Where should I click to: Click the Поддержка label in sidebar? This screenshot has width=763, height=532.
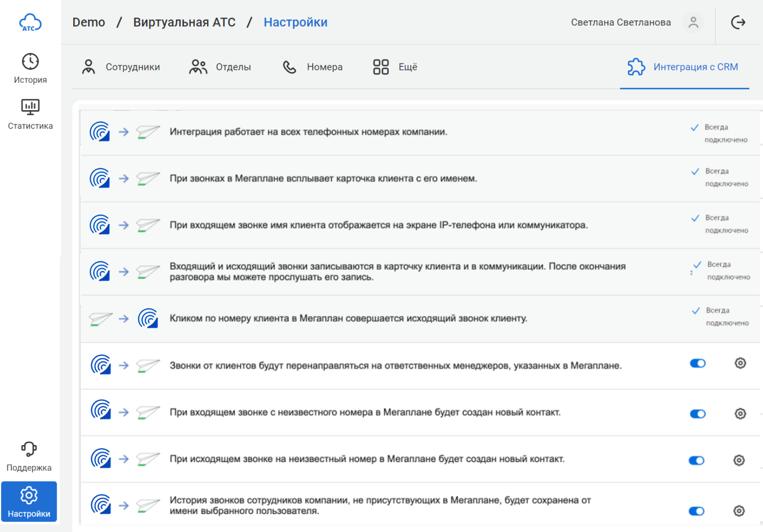click(29, 468)
